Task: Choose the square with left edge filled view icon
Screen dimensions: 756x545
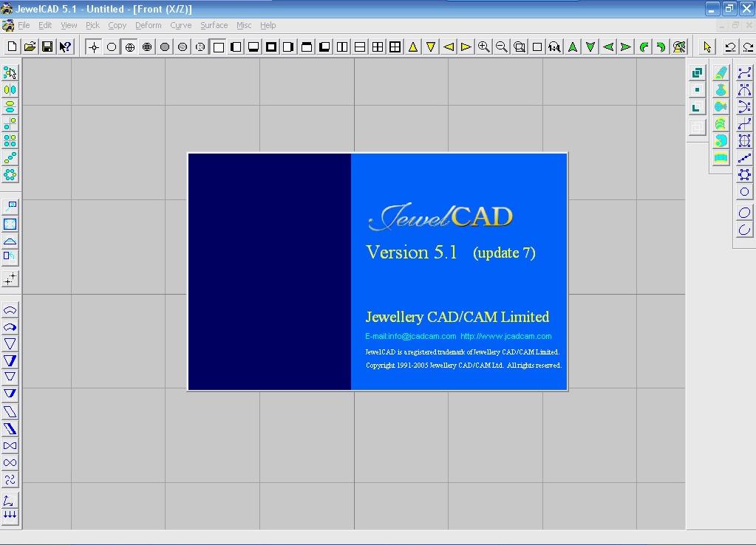Action: coord(236,47)
